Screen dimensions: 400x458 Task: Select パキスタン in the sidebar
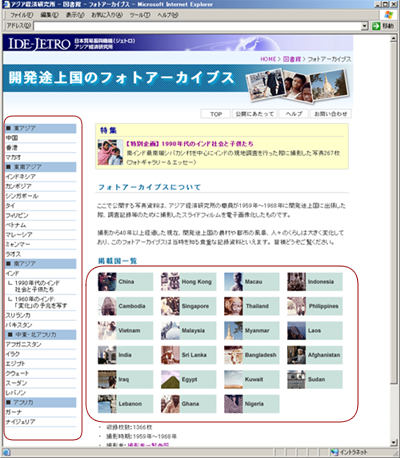(x=19, y=325)
